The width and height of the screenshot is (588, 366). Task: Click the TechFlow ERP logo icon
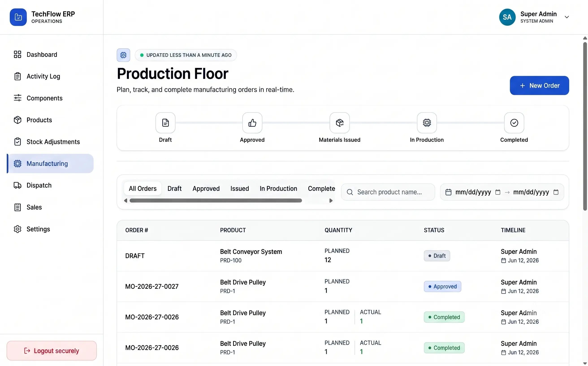18,17
